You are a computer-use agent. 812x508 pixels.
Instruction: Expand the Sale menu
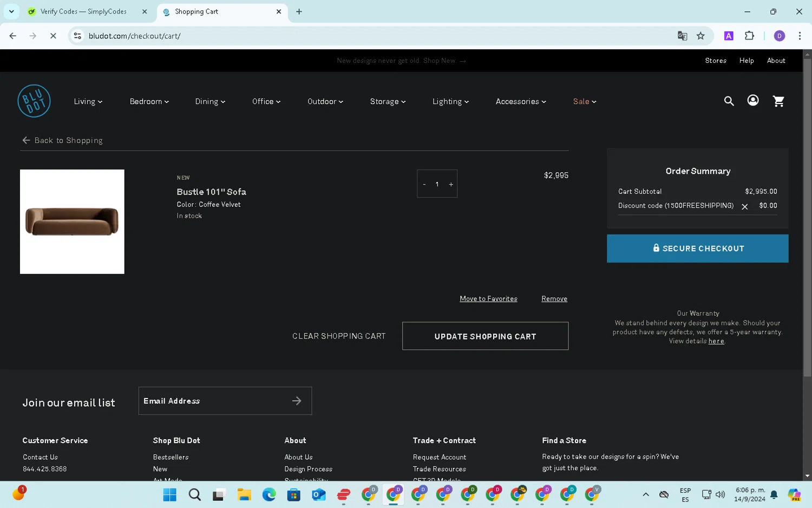[584, 101]
